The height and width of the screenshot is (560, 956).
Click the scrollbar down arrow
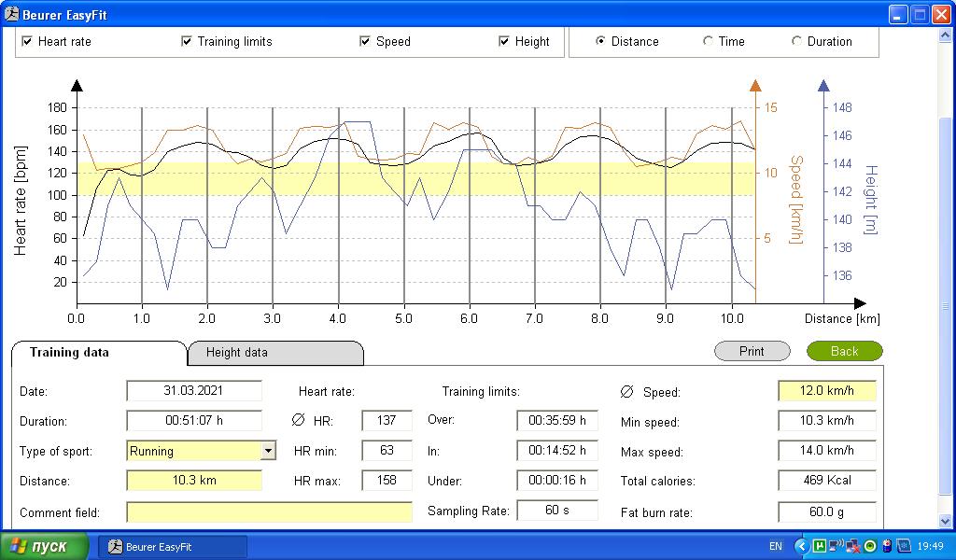[945, 521]
